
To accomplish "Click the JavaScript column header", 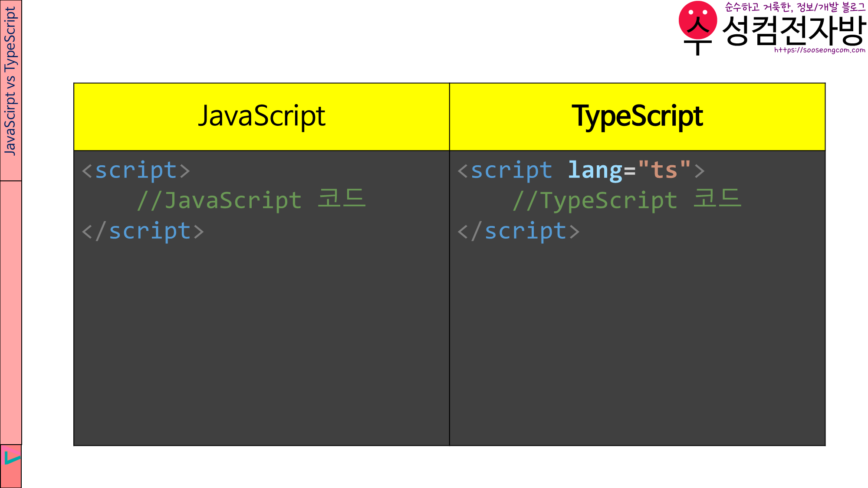I will pos(262,117).
